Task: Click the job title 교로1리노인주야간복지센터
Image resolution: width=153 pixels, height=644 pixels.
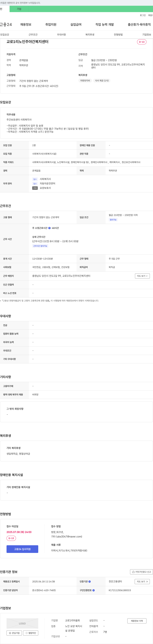Action: click(28, 42)
